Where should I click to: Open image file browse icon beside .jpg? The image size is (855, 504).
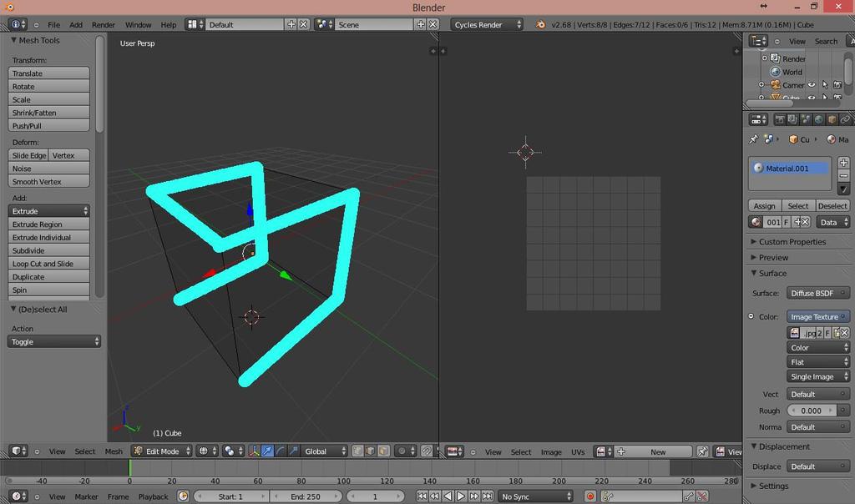click(795, 332)
